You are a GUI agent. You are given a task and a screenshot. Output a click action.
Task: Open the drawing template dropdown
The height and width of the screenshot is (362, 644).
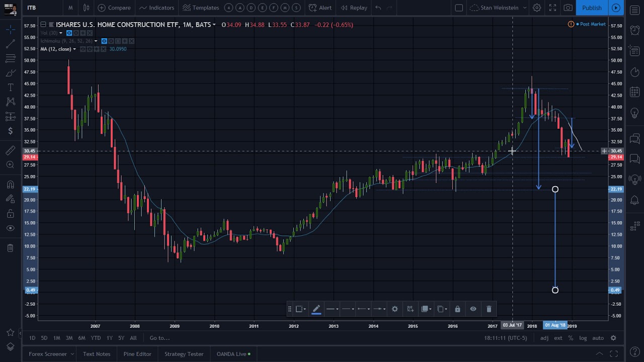(x=300, y=309)
